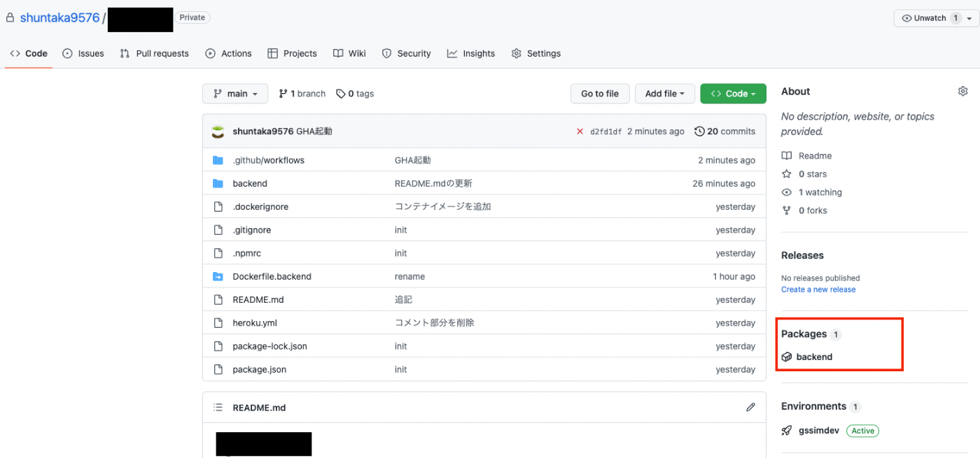Open the コメント部分を削除 commit message
The image size is (980, 458).
click(434, 323)
